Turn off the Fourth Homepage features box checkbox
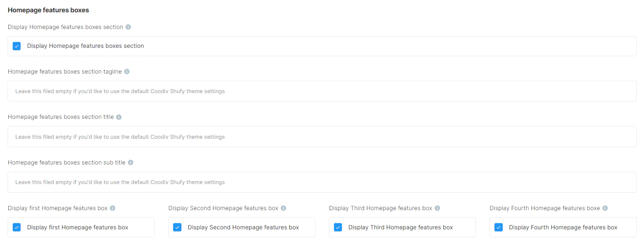Screen dimensions: 644x242 coord(499,228)
